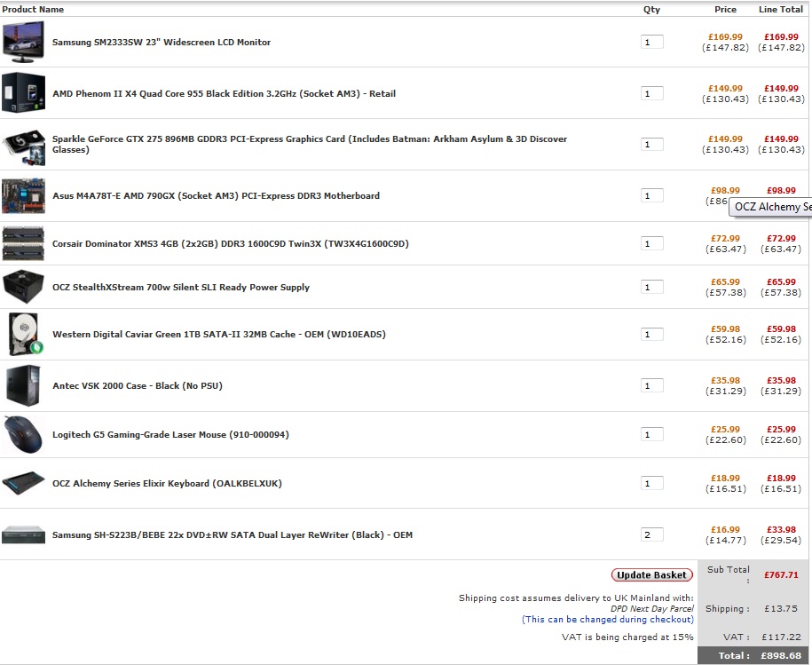Open OCZ StealthXStream 700w product link
The height and width of the screenshot is (665, 812).
coord(181,287)
